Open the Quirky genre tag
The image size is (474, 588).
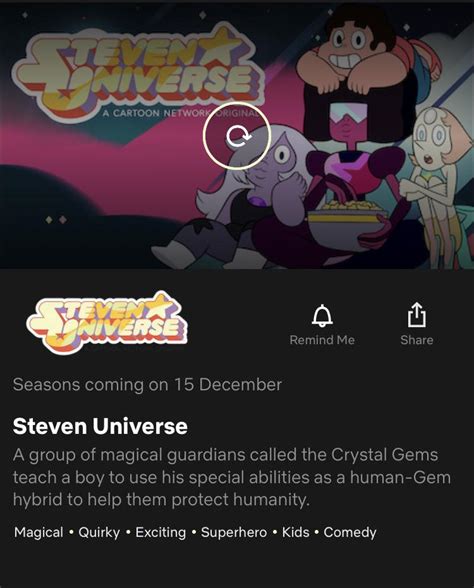click(x=99, y=532)
